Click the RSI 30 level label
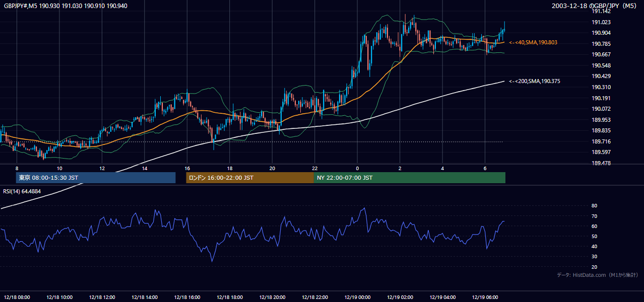 pyautogui.click(x=594, y=257)
